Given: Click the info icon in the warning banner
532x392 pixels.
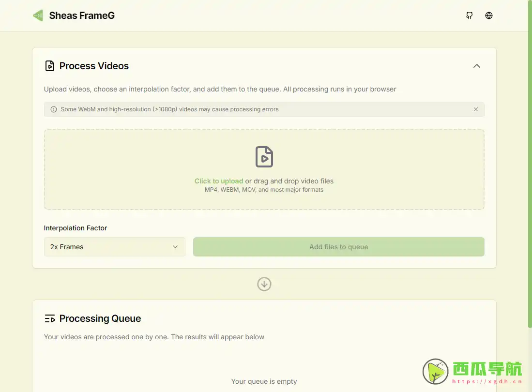Looking at the screenshot, I should (53, 109).
